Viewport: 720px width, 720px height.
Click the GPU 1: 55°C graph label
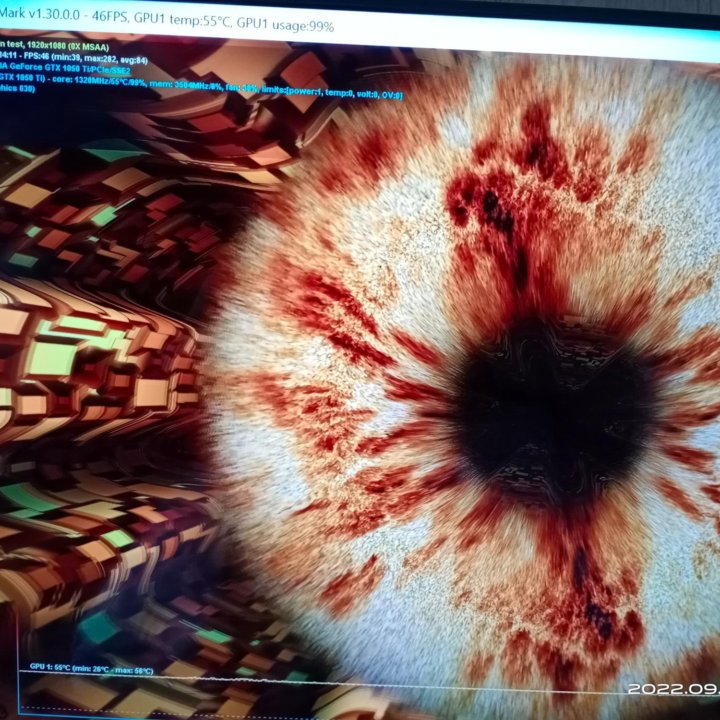tap(50, 665)
